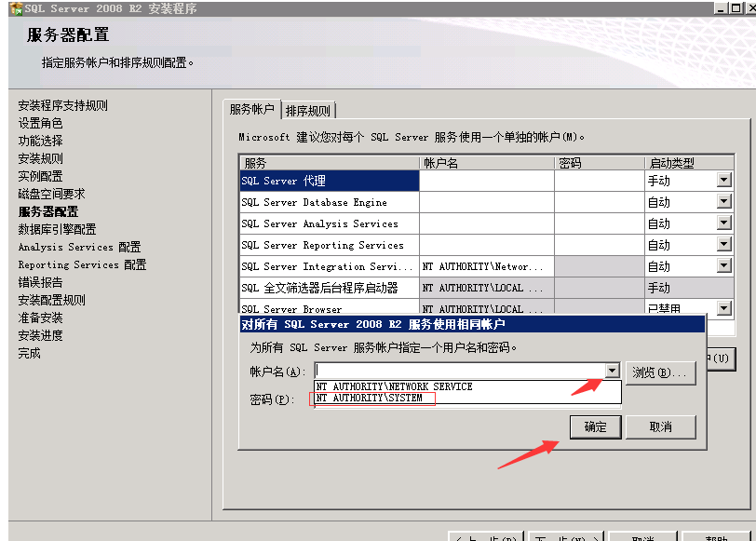This screenshot has height=541, width=756.
Task: Click the 浏览(B)... button
Action: click(x=660, y=372)
